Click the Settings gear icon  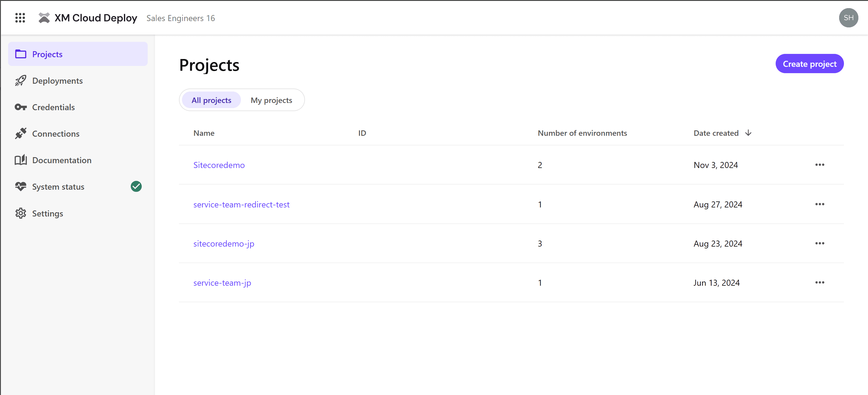click(20, 213)
